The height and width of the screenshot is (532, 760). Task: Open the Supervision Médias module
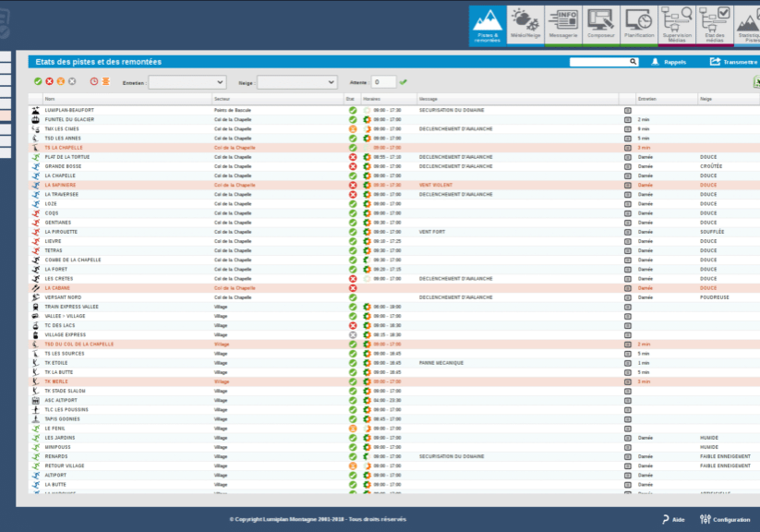[x=677, y=26]
